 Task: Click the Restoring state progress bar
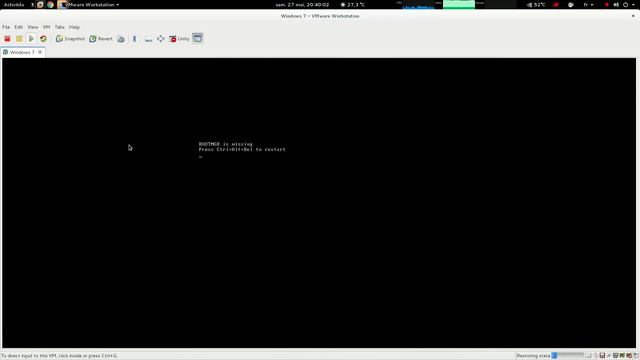point(569,356)
